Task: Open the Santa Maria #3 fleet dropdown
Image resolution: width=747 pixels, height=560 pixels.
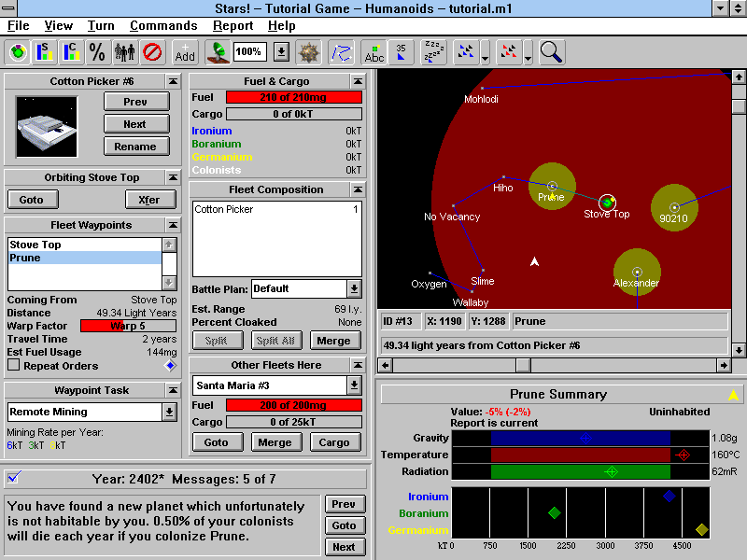Action: point(354,385)
